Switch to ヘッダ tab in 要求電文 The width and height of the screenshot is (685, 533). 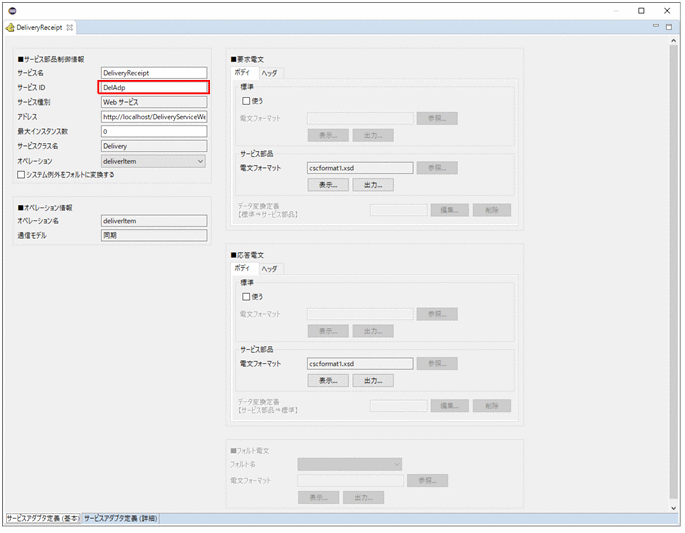click(270, 73)
